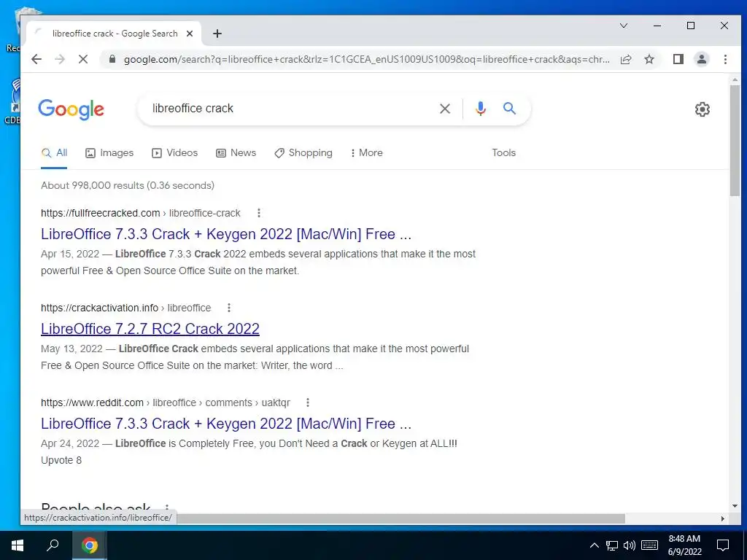The image size is (747, 560).
Task: Open the LibreOffice 7.2.7 RC2 Crack 2022 link
Action: coord(150,329)
